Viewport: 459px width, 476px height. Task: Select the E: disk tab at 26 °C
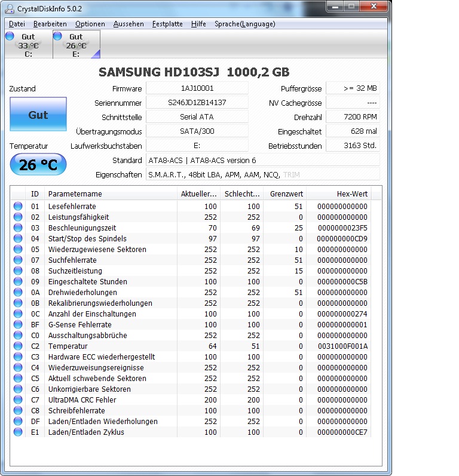76,45
